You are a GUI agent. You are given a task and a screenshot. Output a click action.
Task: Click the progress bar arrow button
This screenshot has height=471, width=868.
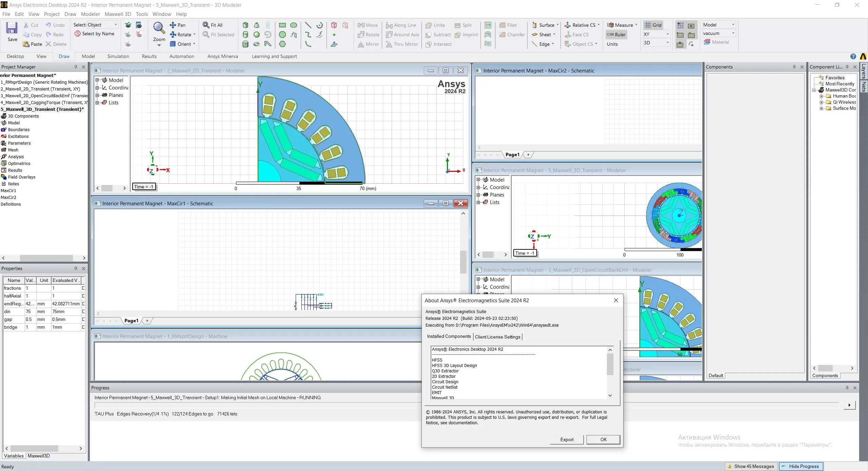point(849,405)
